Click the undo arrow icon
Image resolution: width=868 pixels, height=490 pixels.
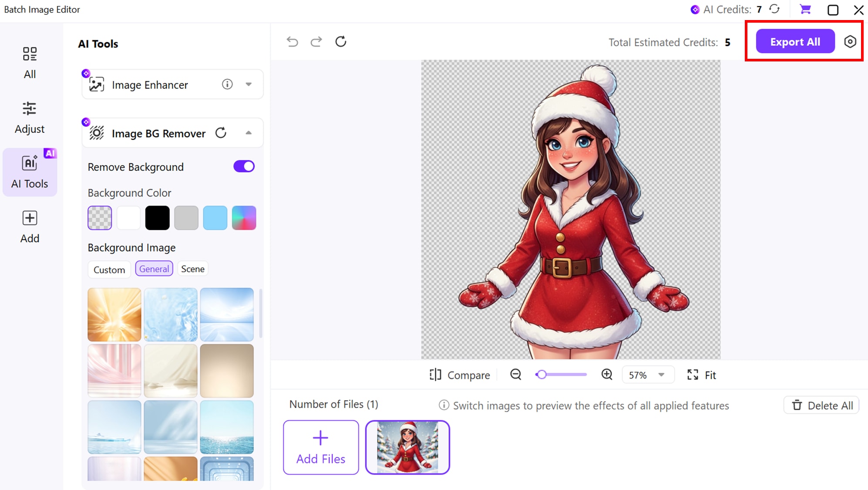coord(292,42)
